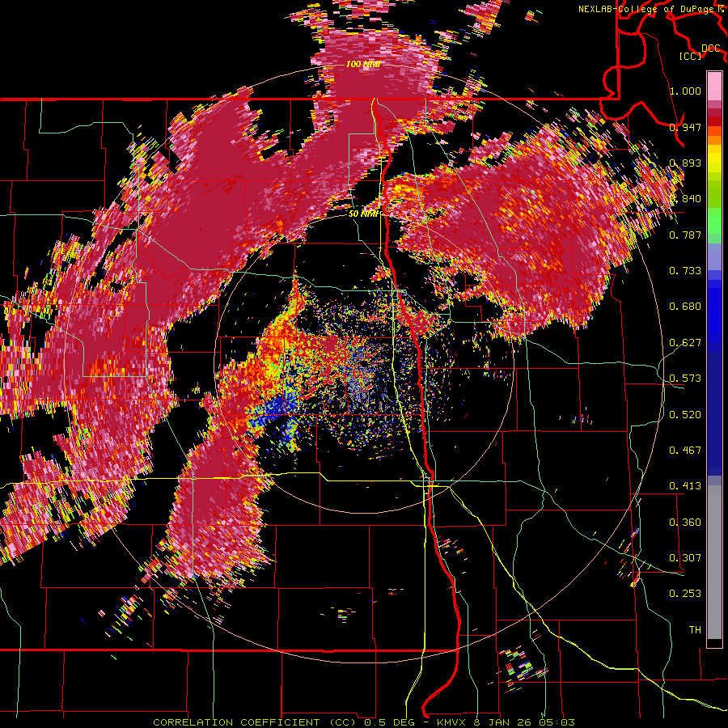
Task: Click the 0.573 scale value
Action: (x=685, y=379)
